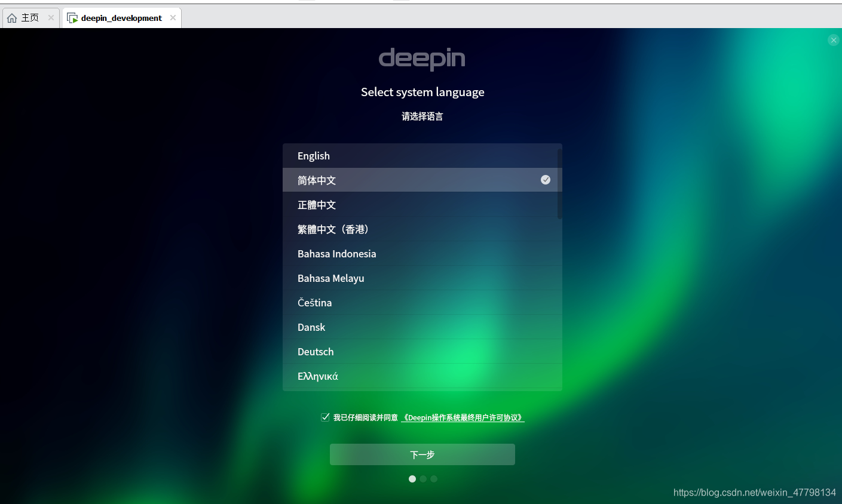Choose Bahasa Melayu language
The image size is (842, 504).
(x=422, y=278)
